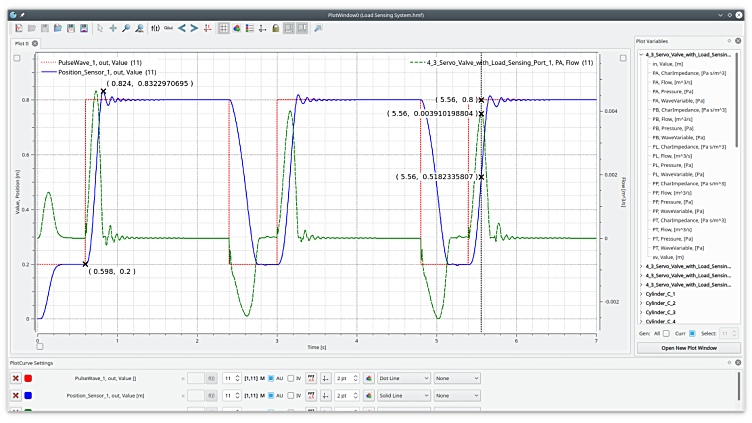Click the lock axes padlock icon
752x423 pixels.
coord(276,28)
